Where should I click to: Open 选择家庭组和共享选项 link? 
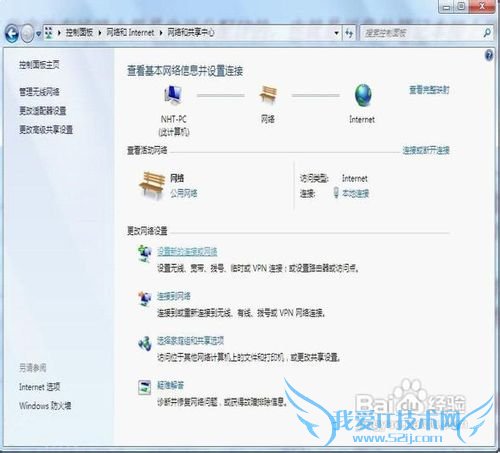[190, 341]
